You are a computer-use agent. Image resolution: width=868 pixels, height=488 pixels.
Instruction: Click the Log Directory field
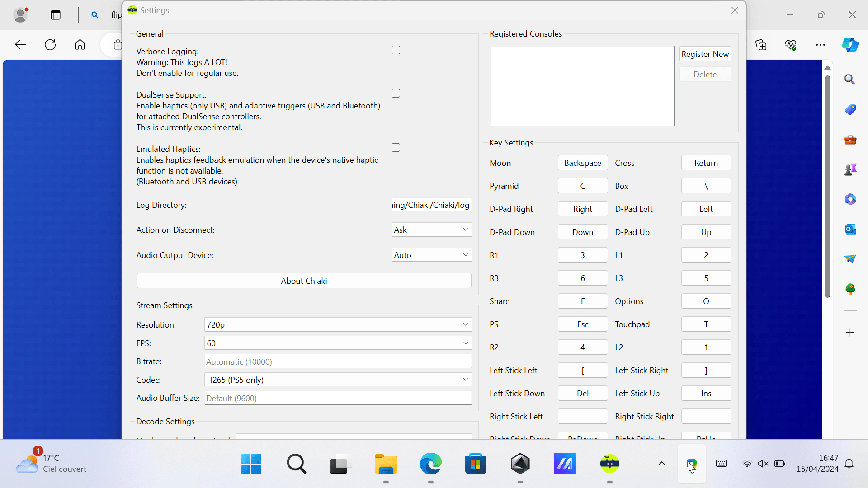[x=431, y=205]
